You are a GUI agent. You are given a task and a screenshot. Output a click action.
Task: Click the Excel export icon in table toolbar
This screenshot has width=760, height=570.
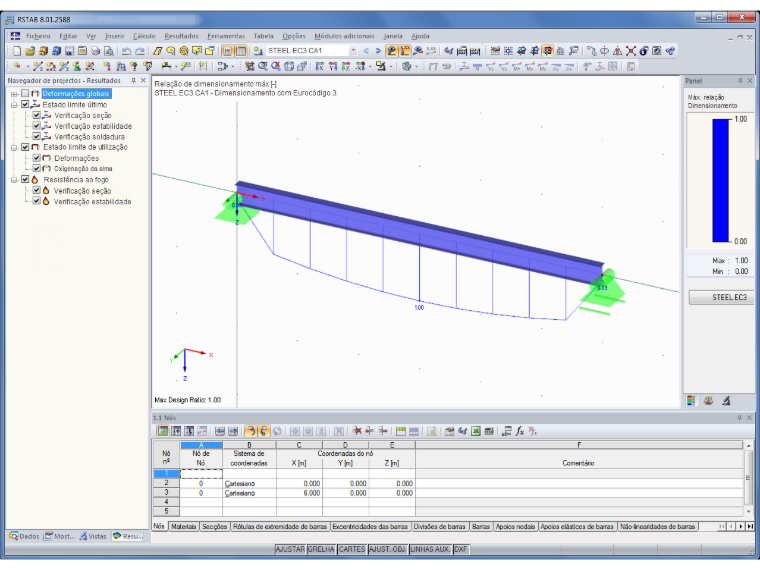coord(475,431)
